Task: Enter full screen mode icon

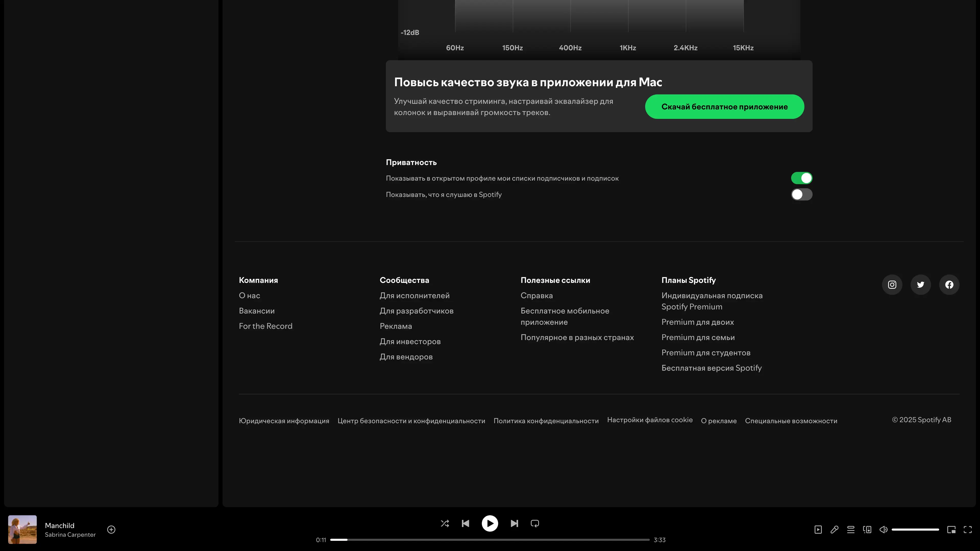Action: click(967, 529)
